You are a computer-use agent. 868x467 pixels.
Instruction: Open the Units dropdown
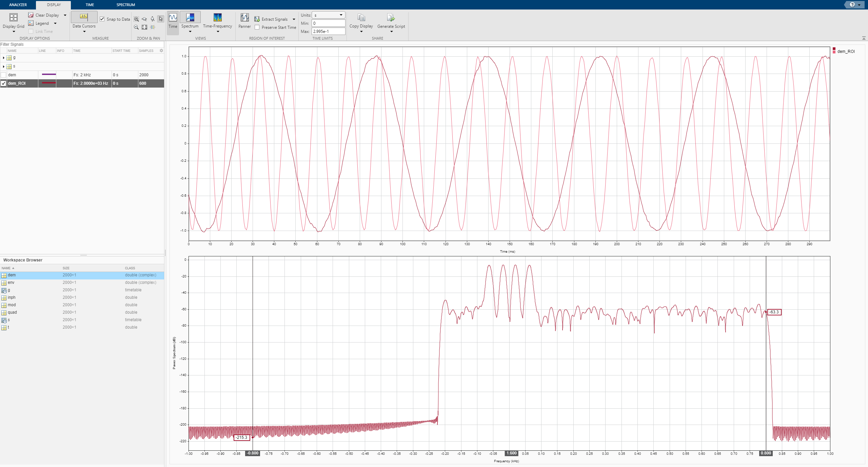(328, 15)
